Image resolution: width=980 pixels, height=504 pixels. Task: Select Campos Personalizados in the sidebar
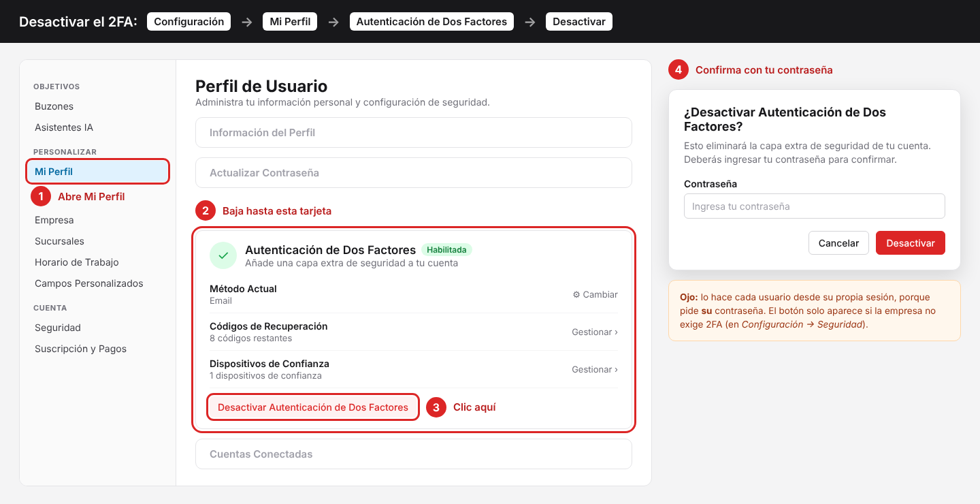[x=89, y=283]
